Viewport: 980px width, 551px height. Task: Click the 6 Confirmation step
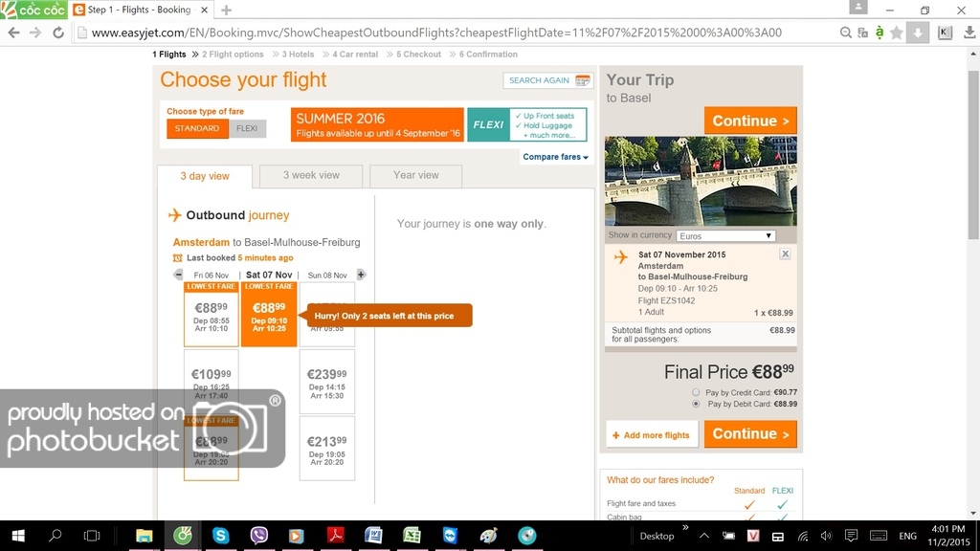[488, 55]
